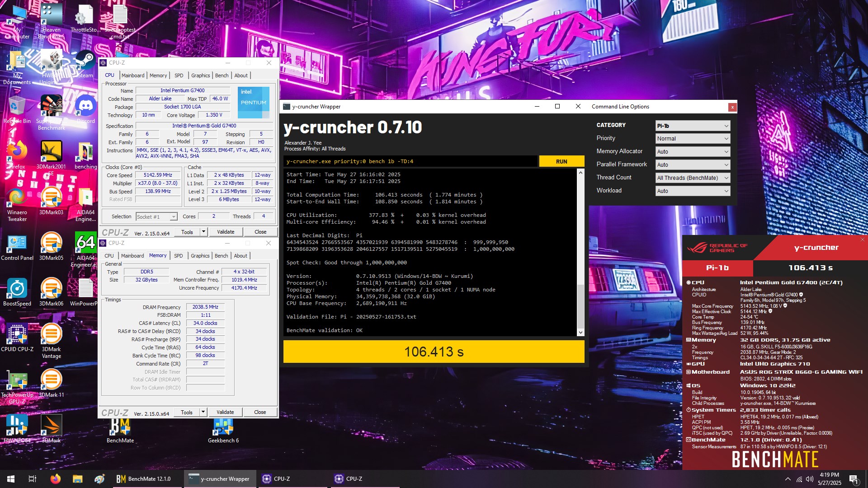Open 3DMark03 desktop shortcut
Image resolution: width=868 pixels, height=488 pixels.
(x=51, y=201)
